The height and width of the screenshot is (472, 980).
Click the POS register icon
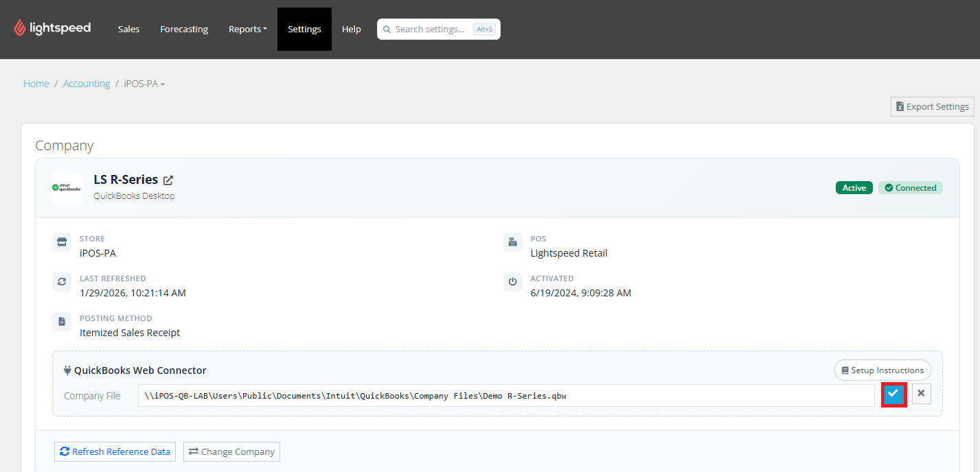pyautogui.click(x=513, y=242)
